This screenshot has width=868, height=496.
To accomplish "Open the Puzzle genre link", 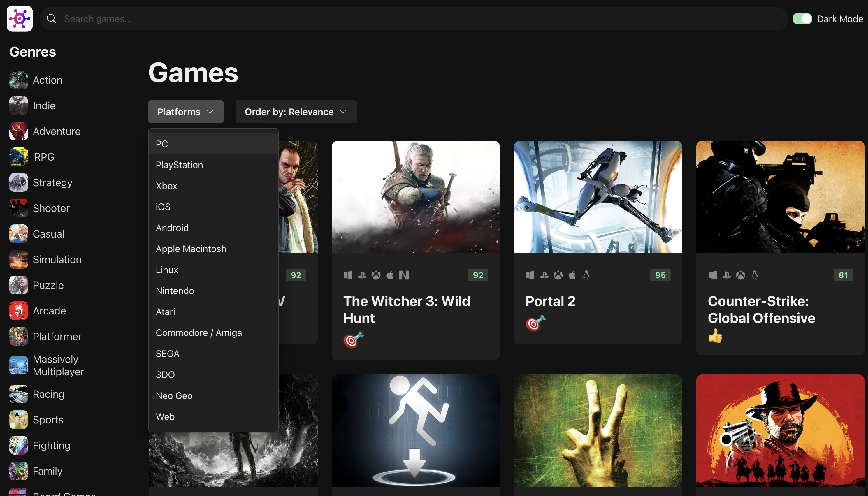I will point(48,285).
